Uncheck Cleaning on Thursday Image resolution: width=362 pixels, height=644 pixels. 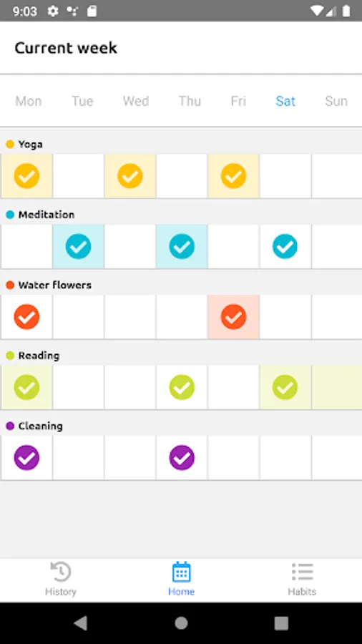[x=182, y=457]
